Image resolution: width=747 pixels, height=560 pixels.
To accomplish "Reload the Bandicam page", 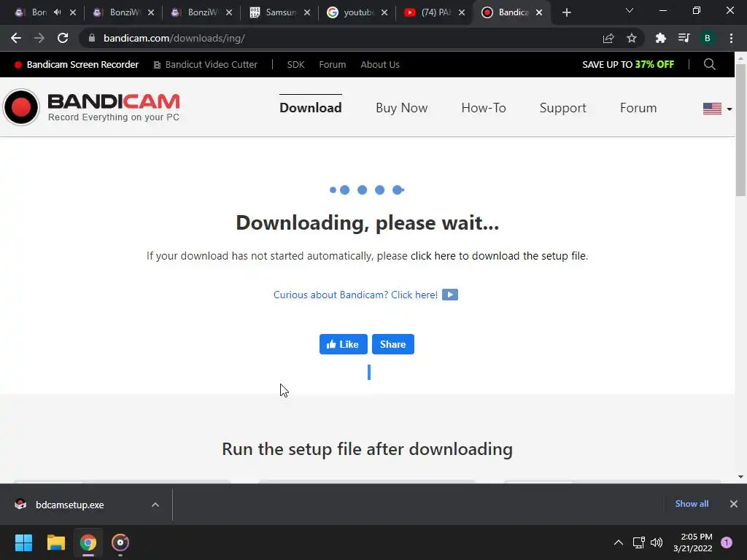I will coord(63,38).
